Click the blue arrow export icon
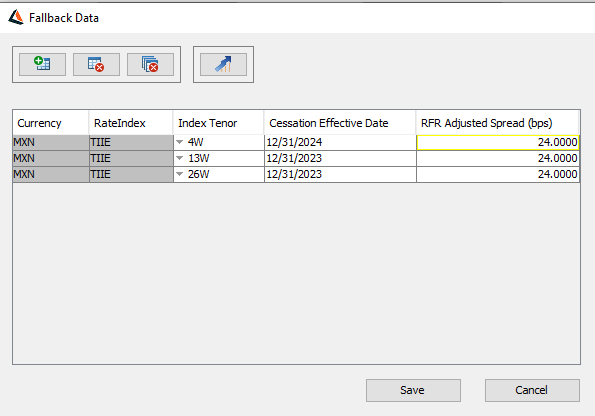This screenshot has width=595, height=416. point(223,64)
